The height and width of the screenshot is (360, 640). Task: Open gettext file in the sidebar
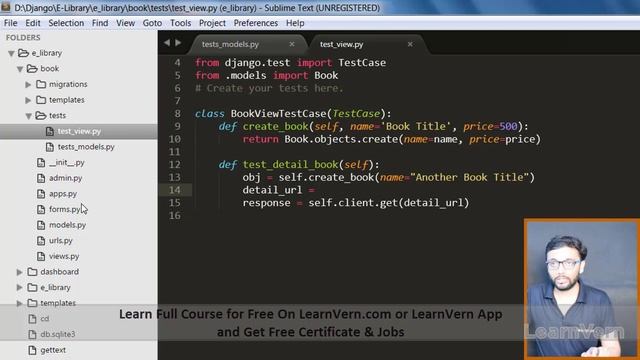(53, 350)
